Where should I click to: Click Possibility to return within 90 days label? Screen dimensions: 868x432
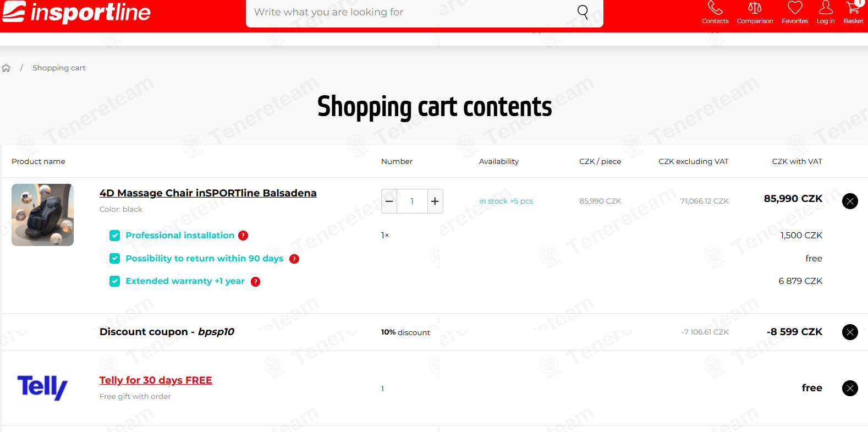point(205,259)
